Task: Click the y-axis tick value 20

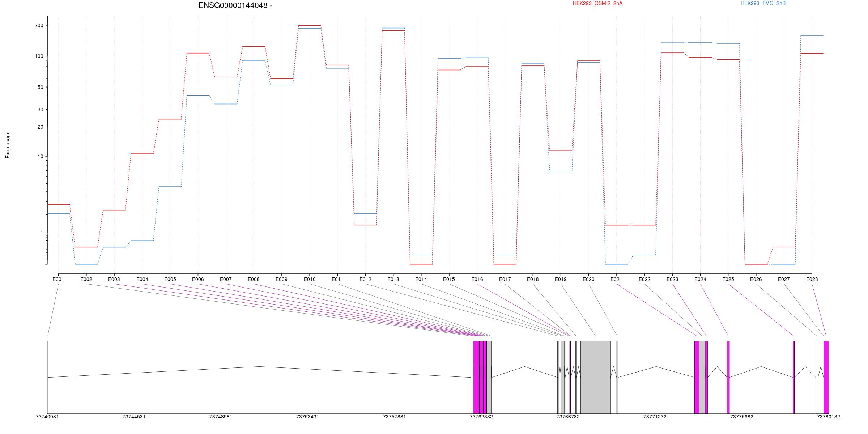Action: 40,127
